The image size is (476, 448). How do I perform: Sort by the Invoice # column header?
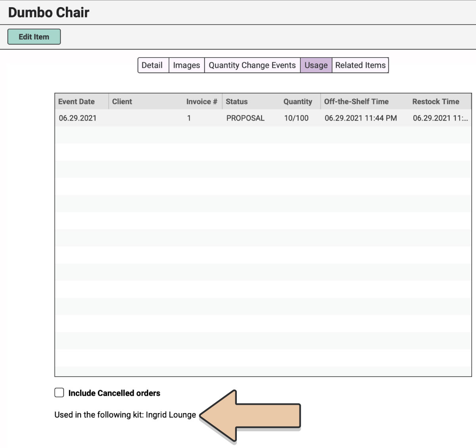coord(202,101)
